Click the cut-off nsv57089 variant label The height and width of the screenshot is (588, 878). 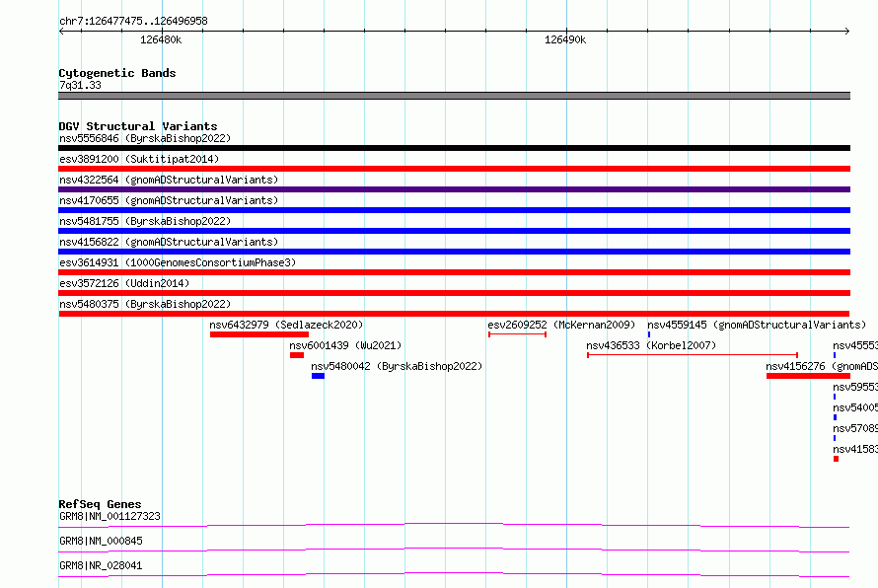click(855, 428)
